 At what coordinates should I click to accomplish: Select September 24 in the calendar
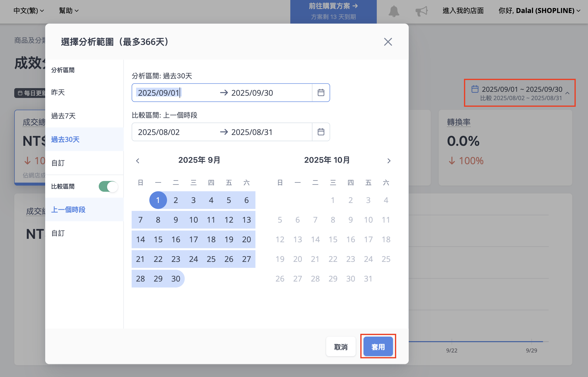(x=193, y=259)
